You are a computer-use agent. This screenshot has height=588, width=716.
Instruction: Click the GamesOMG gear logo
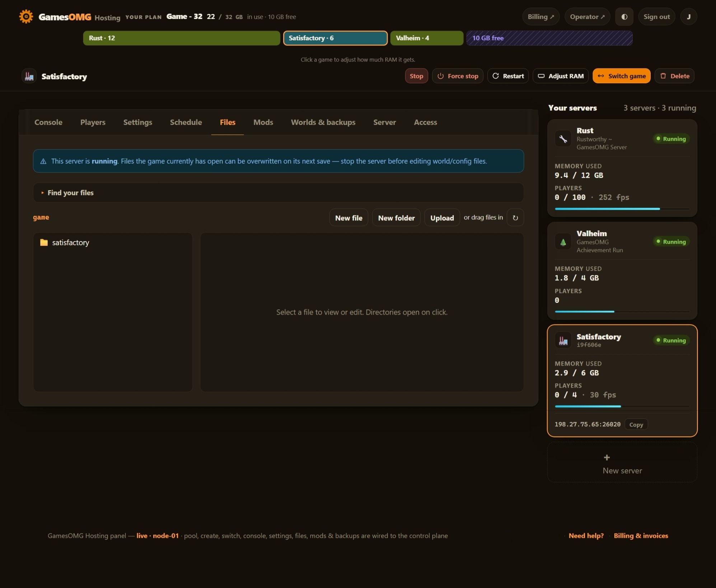tap(26, 17)
